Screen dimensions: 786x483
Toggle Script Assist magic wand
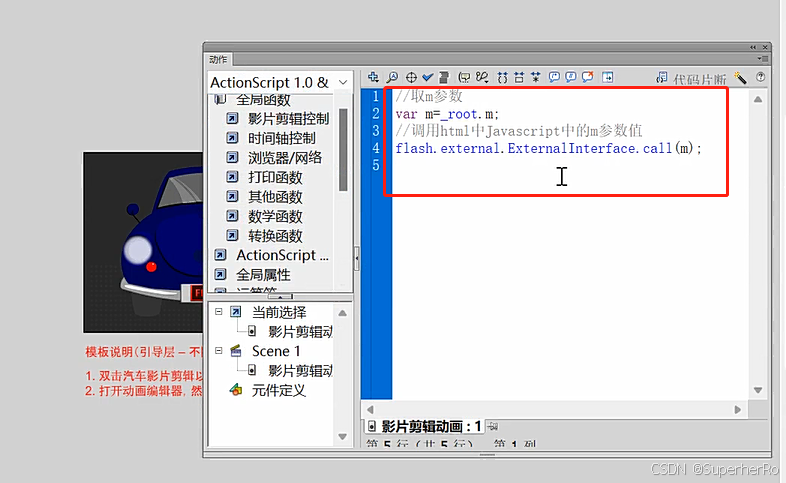coord(740,78)
